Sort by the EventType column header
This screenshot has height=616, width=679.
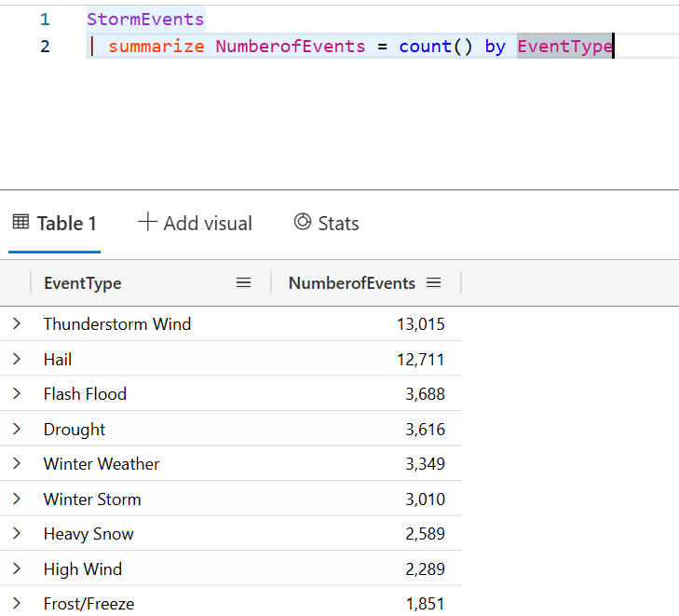click(x=83, y=283)
